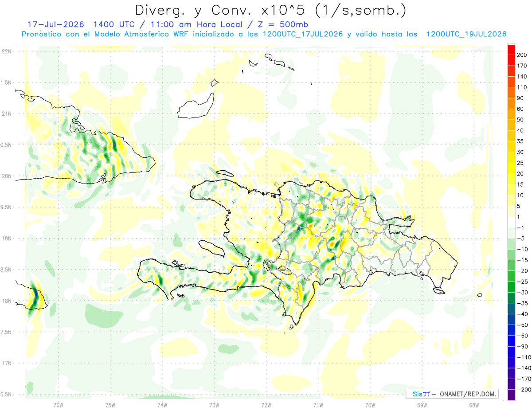This screenshot has height=411, width=532.
Task: Select the longitude axis label 75W
Action: pyautogui.click(x=110, y=405)
